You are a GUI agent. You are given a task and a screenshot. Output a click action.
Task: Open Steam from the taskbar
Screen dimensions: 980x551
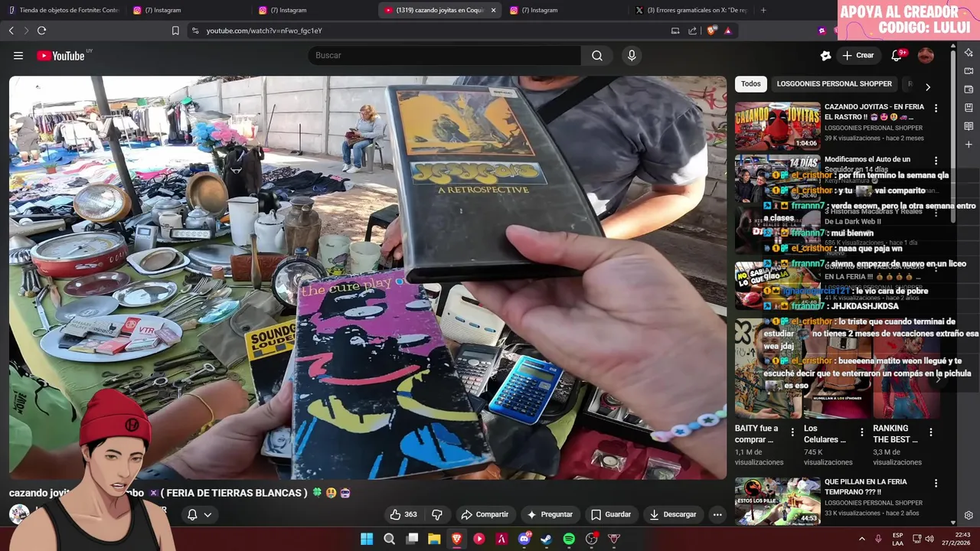547,539
